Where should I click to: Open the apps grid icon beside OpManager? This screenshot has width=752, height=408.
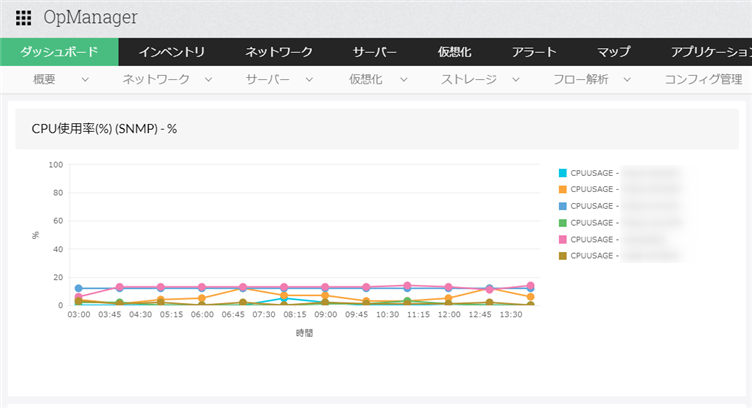pyautogui.click(x=23, y=18)
